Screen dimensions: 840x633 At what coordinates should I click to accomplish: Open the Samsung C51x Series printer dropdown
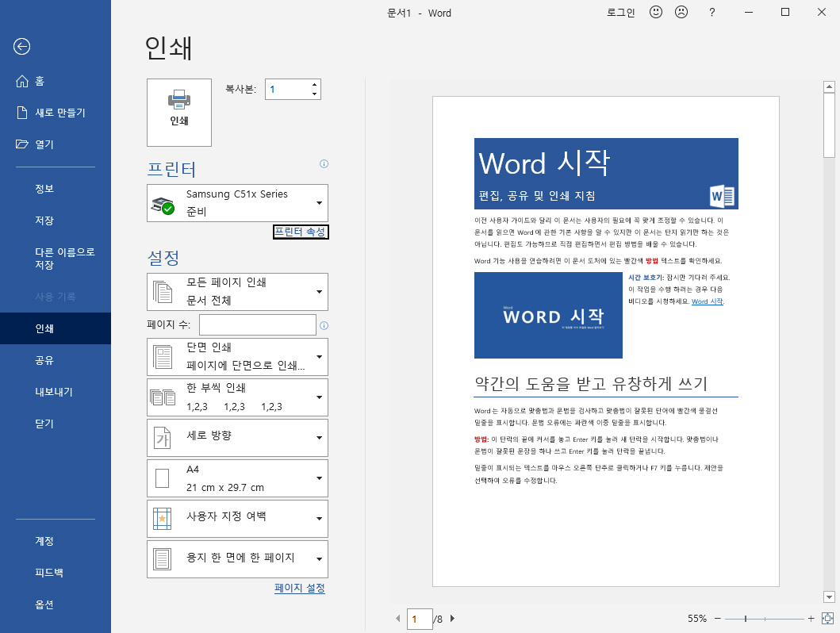tap(237, 203)
